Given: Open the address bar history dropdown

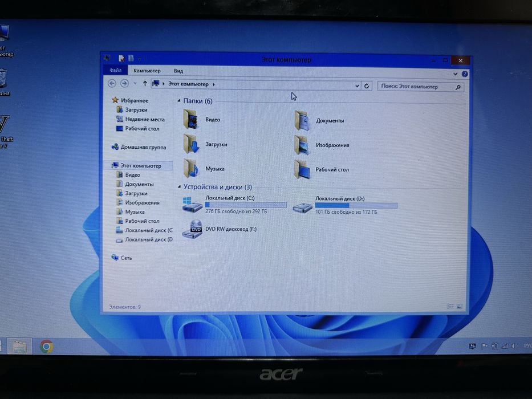Looking at the screenshot, I should pyautogui.click(x=357, y=86).
